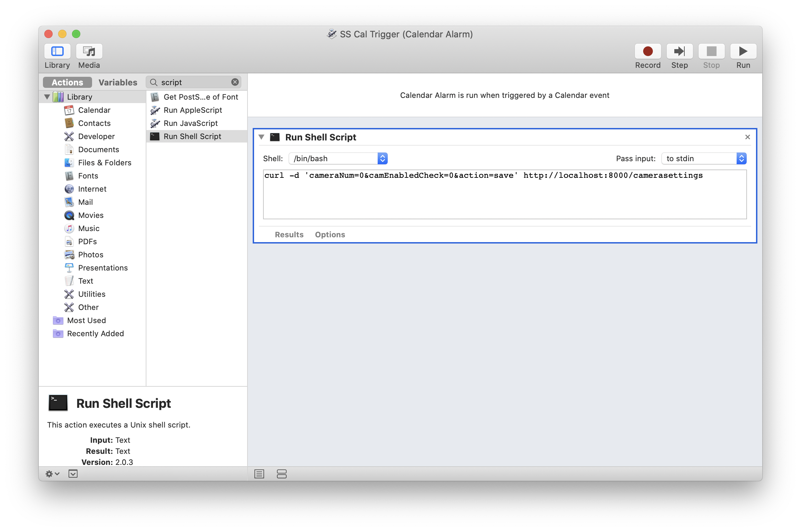The width and height of the screenshot is (801, 532).
Task: Run the workflow with Run button
Action: coord(743,52)
